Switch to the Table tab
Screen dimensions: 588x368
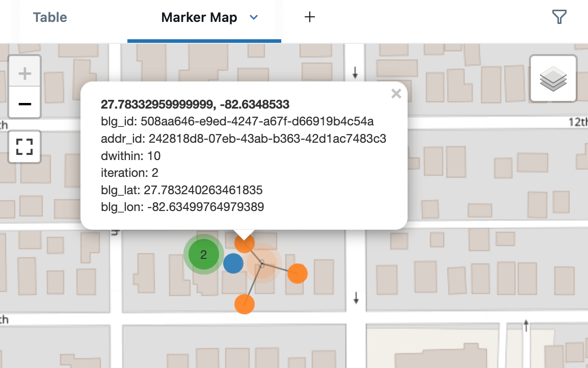(x=50, y=17)
